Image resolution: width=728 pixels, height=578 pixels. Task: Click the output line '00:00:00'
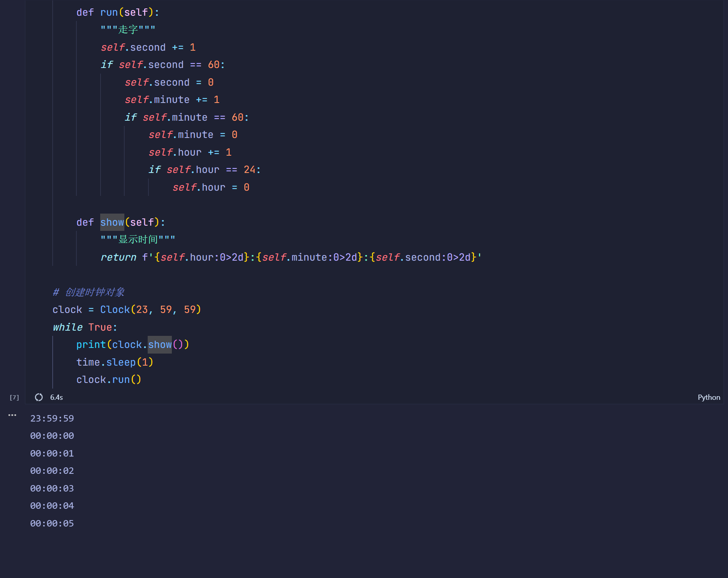52,436
